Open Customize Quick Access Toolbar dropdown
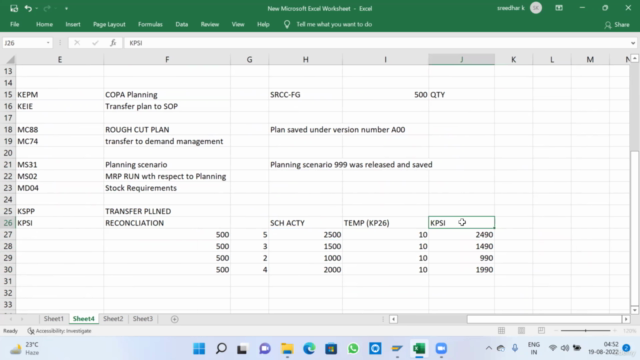The image size is (640, 360). coord(66,9)
